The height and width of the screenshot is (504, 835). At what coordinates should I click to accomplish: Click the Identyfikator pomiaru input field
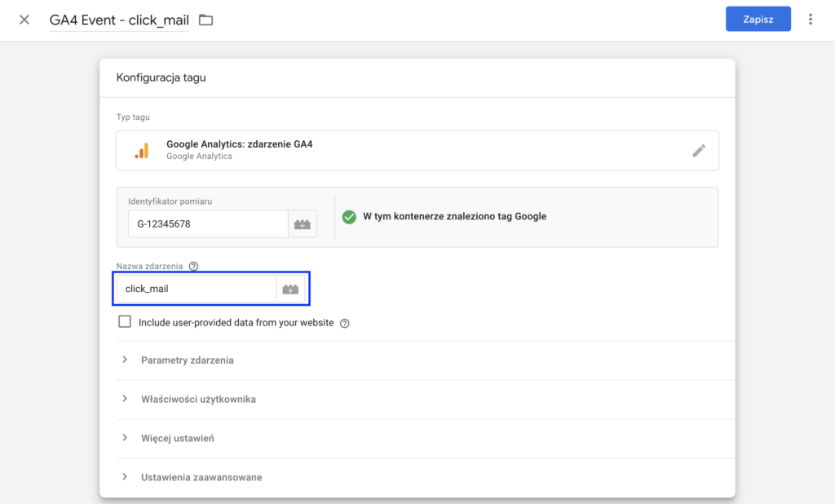208,224
